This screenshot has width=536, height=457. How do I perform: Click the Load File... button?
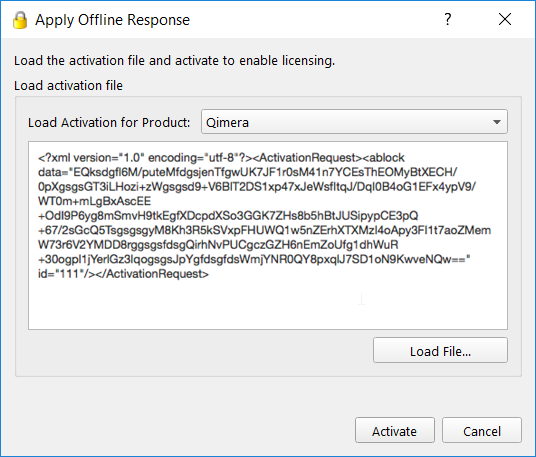click(x=440, y=350)
